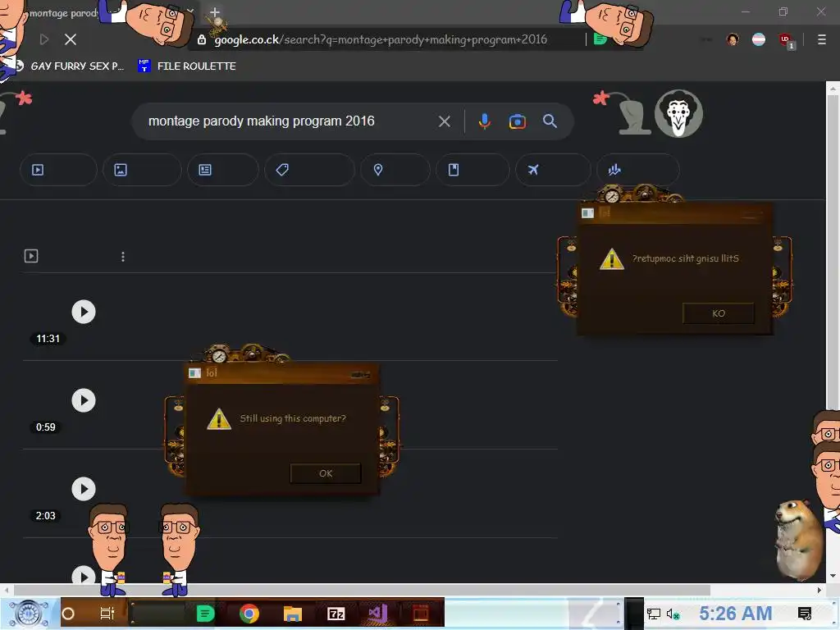Play the 0:59 video result

click(x=84, y=400)
